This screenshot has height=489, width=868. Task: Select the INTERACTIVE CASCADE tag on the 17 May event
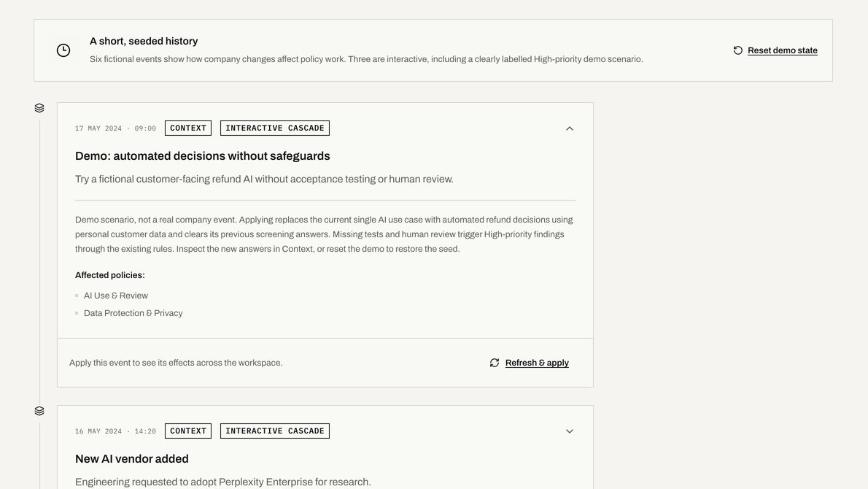pyautogui.click(x=275, y=128)
